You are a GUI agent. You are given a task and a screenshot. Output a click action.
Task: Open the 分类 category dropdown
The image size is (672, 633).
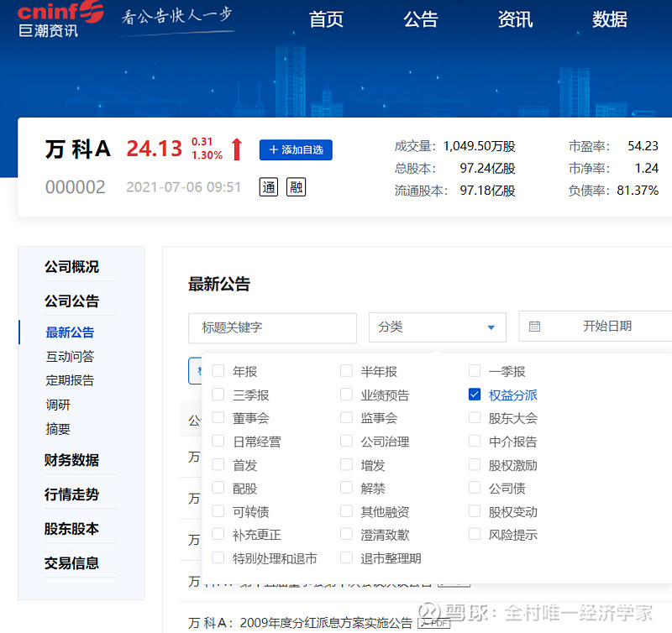437,327
